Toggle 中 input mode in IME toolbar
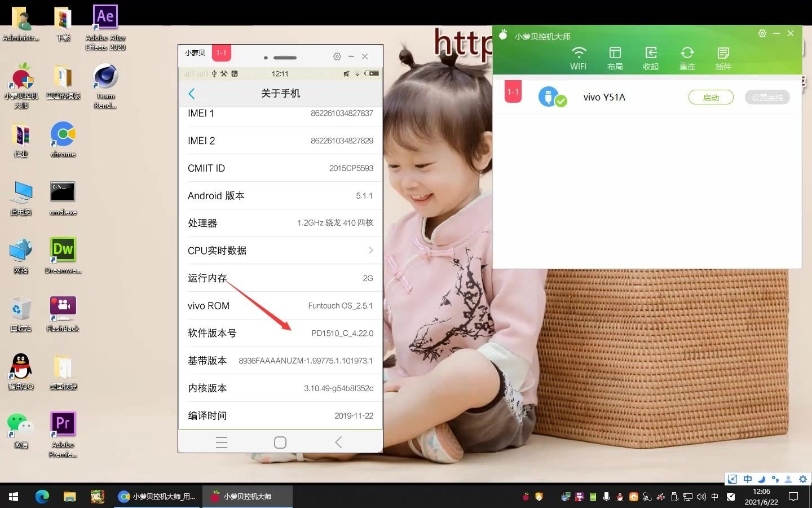The image size is (812, 508). point(748,479)
